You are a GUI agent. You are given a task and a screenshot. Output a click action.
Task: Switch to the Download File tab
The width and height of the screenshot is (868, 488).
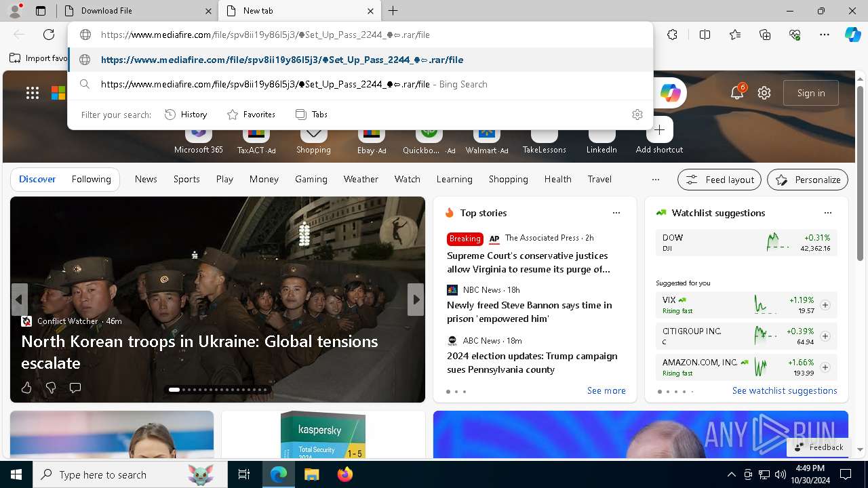136,11
